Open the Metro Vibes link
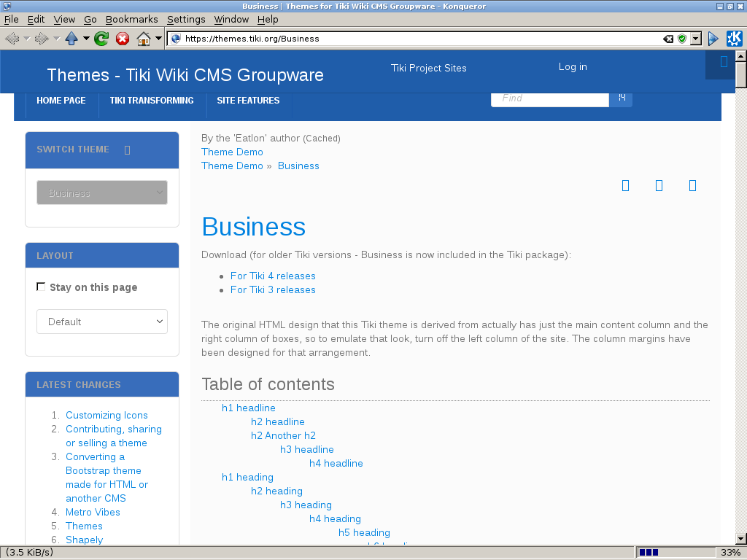The width and height of the screenshot is (747, 560). point(93,513)
